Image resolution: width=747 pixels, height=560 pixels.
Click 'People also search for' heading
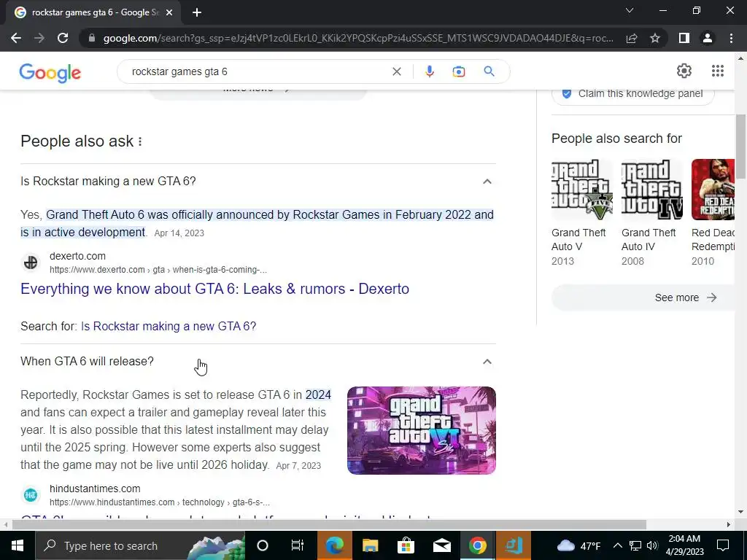[x=616, y=139]
